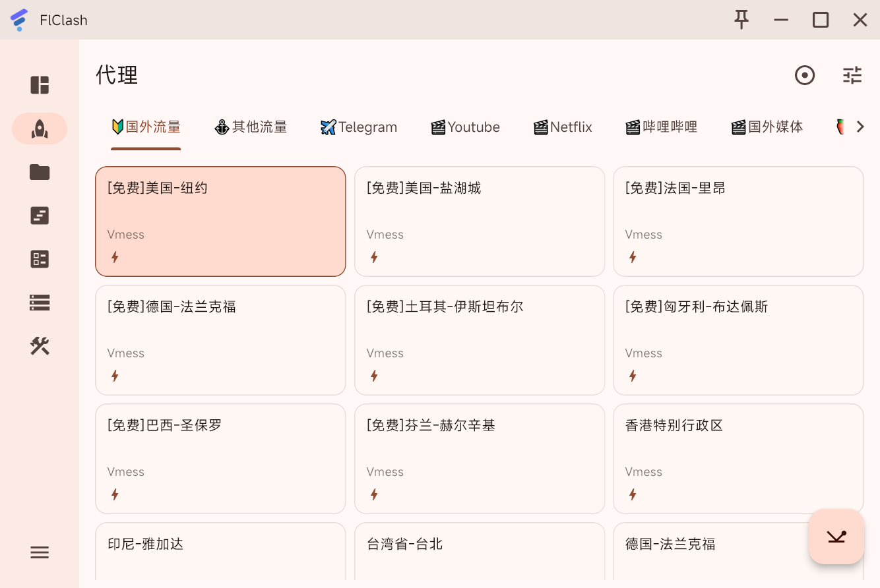
Task: Switch to the Netflix tab
Action: pos(563,127)
